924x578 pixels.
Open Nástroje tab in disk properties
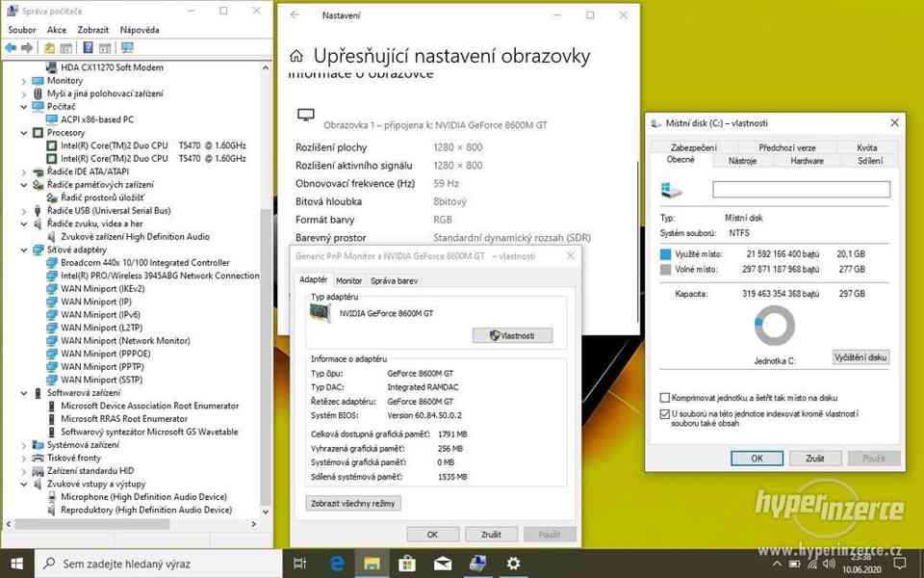pyautogui.click(x=742, y=161)
